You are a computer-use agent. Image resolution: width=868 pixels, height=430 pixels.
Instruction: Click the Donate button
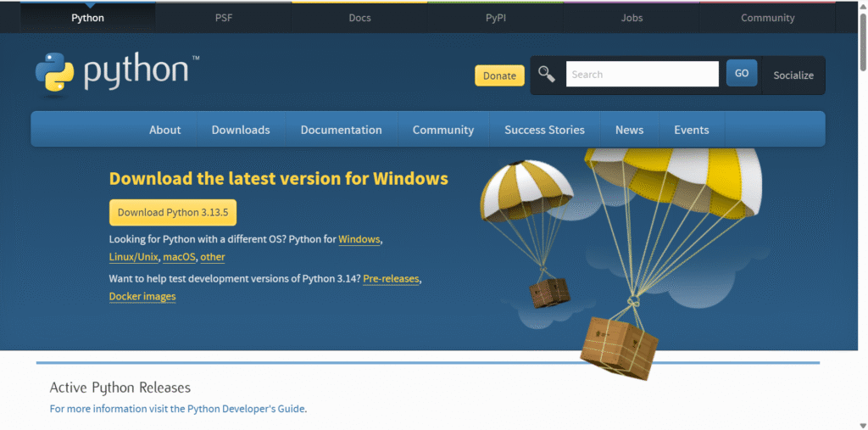click(x=499, y=76)
